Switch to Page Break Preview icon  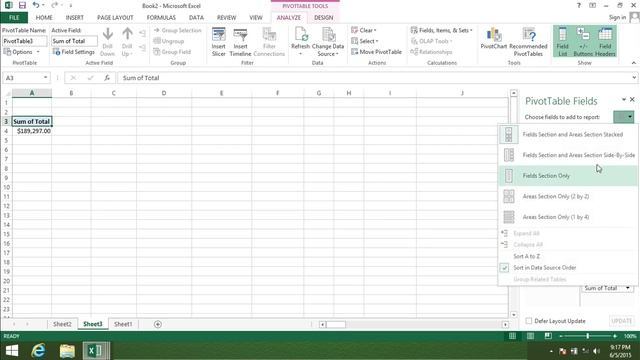[548, 336]
